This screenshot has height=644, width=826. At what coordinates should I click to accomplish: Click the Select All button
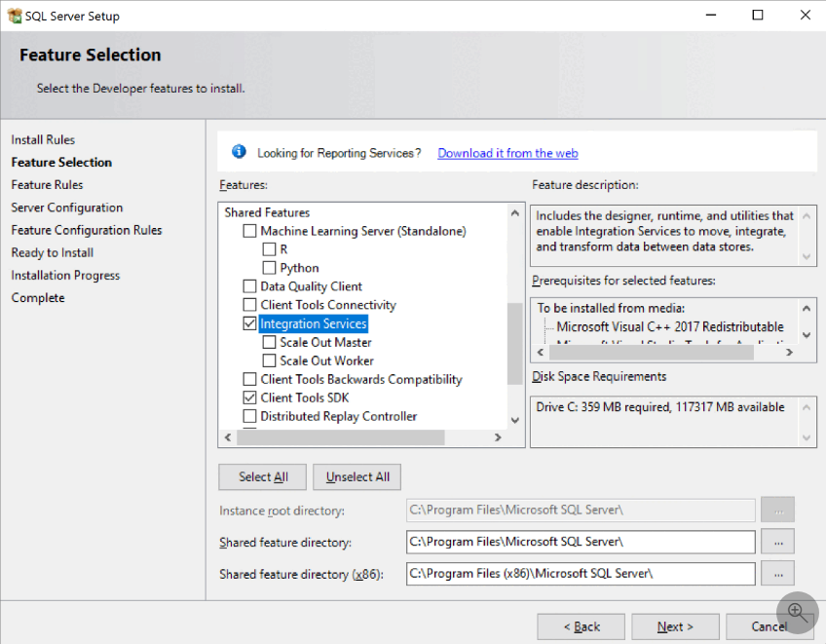pos(262,477)
